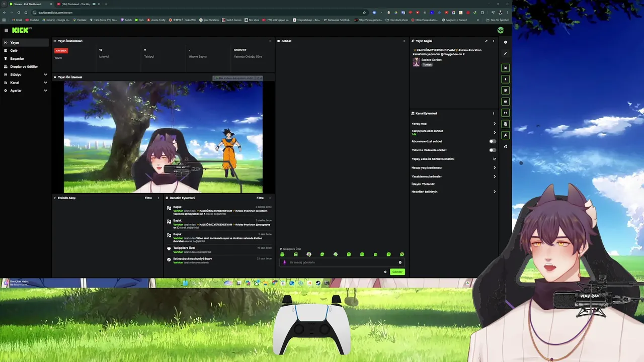Toggle the wrench widget icon in right sidebar

[x=506, y=135]
